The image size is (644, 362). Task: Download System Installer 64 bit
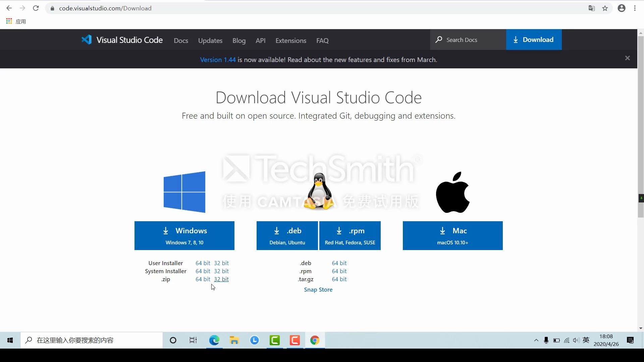(203, 271)
